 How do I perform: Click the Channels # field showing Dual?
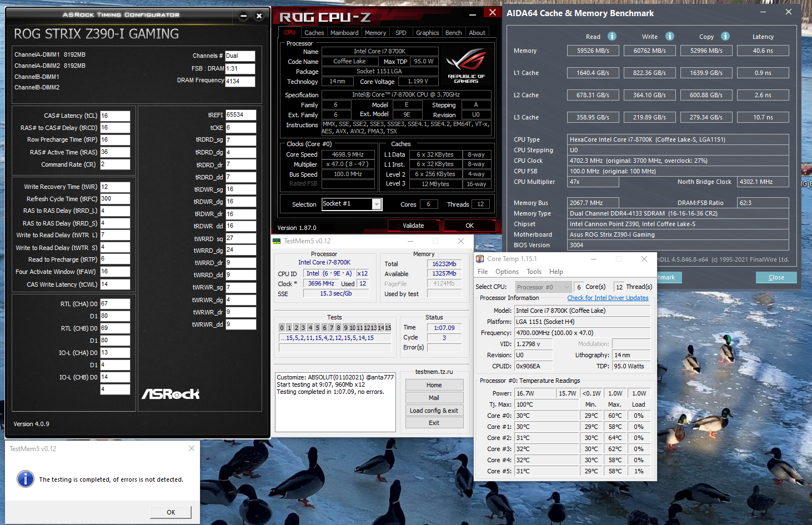pos(240,56)
